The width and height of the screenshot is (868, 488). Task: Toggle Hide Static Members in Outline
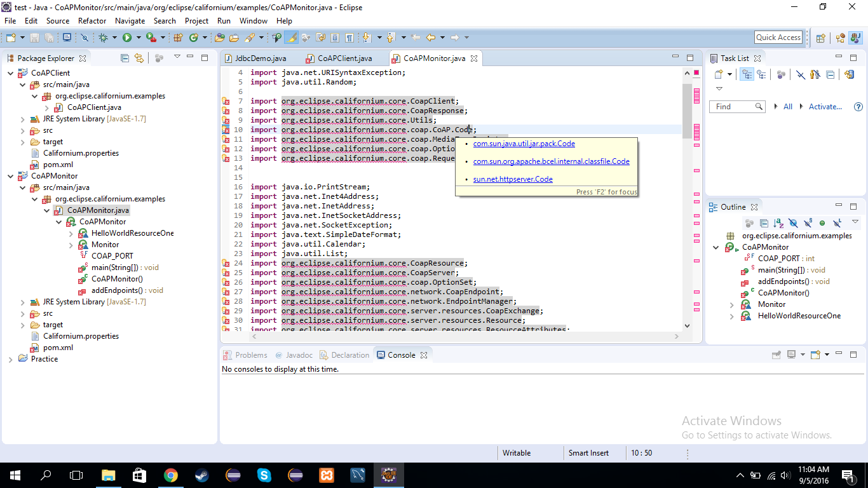click(x=808, y=223)
